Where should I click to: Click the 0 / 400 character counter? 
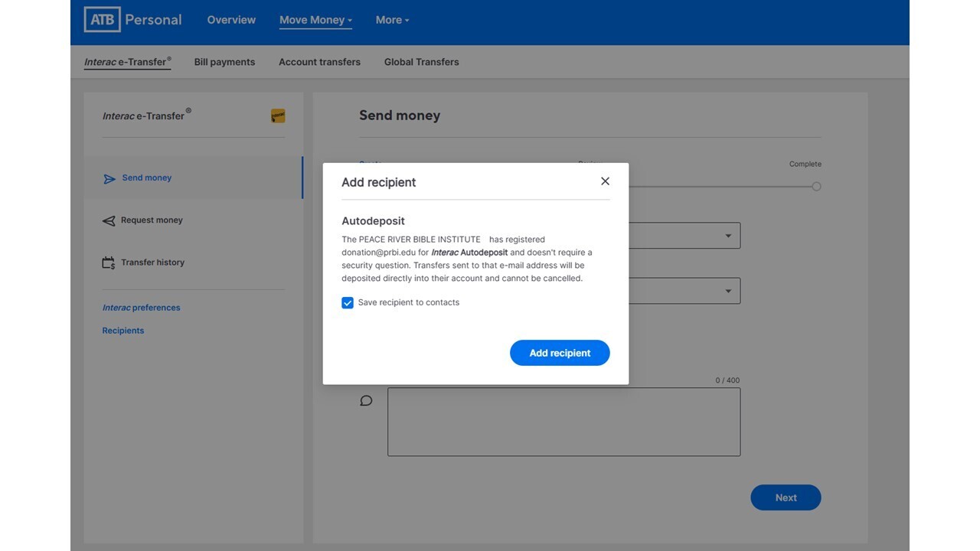click(x=727, y=380)
